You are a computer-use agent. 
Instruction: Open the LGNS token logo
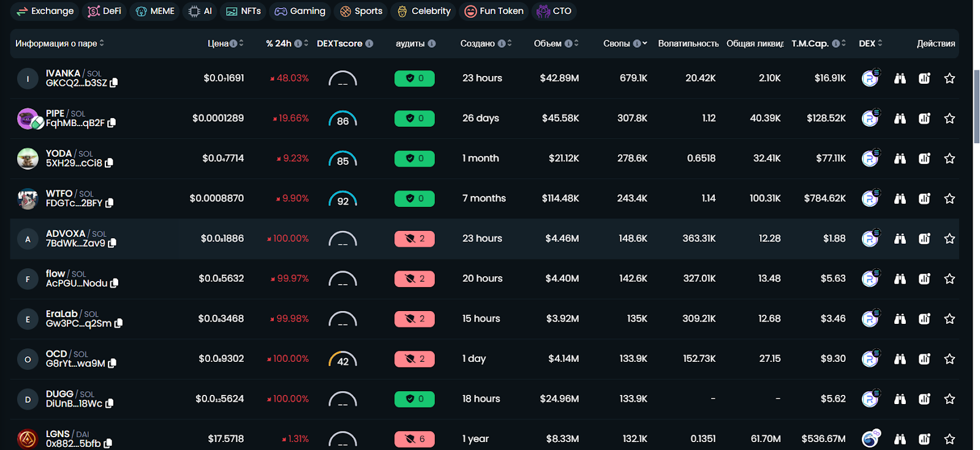[28, 439]
